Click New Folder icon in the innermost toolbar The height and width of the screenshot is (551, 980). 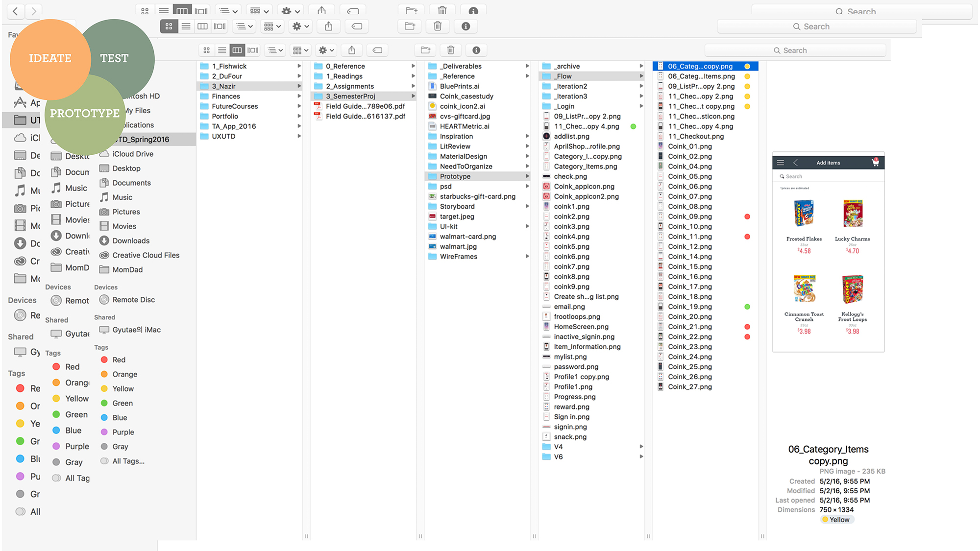coord(425,50)
